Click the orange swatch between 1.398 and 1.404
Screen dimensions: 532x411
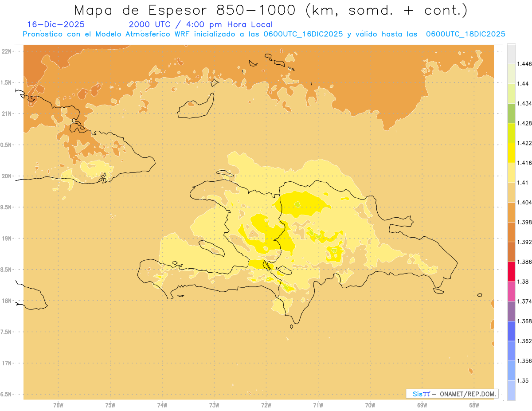tap(511, 212)
